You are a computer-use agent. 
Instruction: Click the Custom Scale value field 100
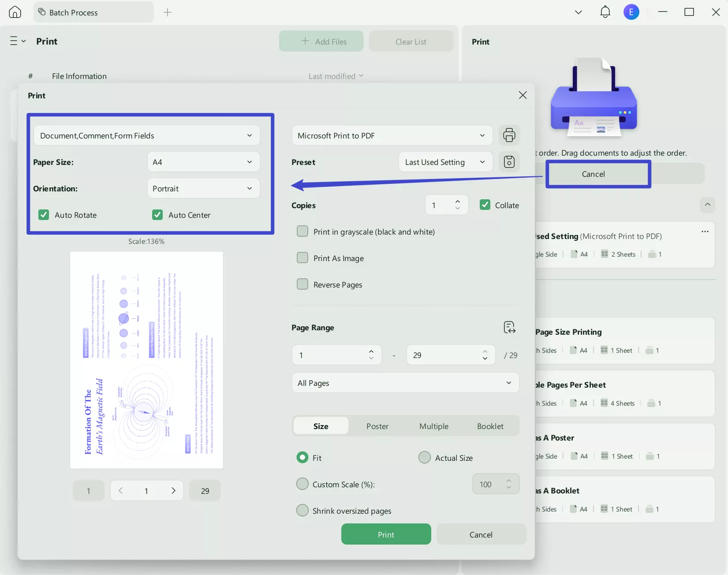click(496, 484)
